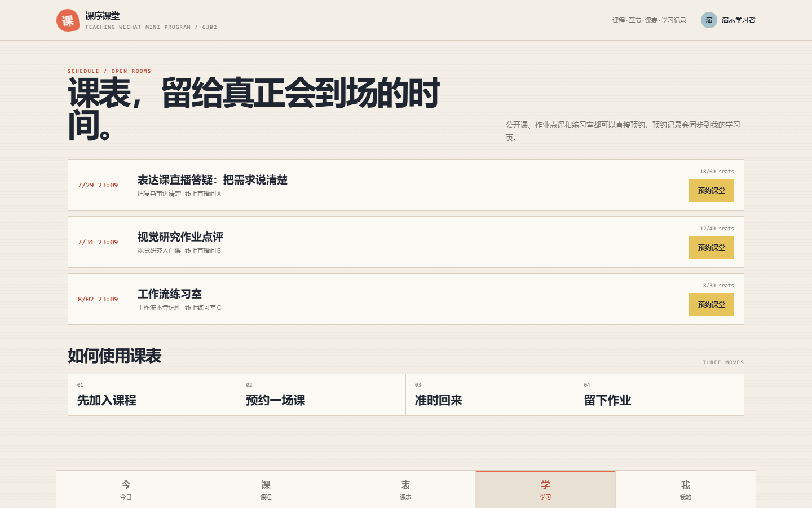The height and width of the screenshot is (508, 812).
Task: Click the TEACHING WECHAT MINI PROGRAM tagline
Action: (x=151, y=27)
